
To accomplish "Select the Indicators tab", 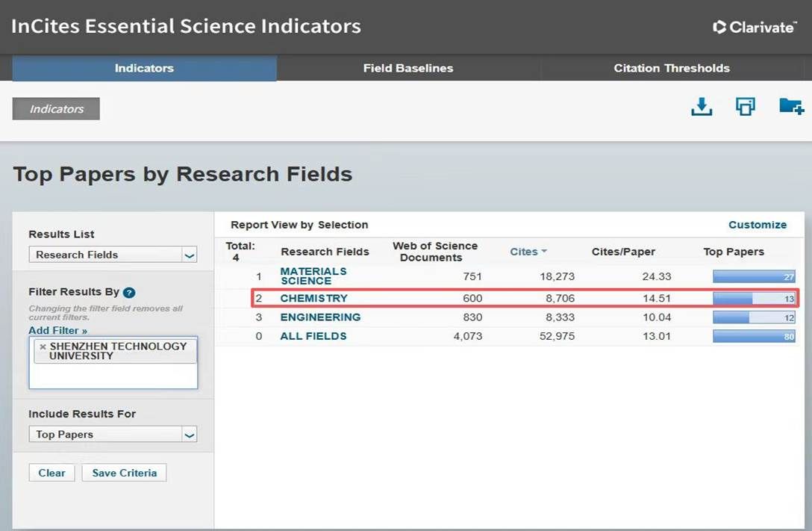I will [x=144, y=68].
